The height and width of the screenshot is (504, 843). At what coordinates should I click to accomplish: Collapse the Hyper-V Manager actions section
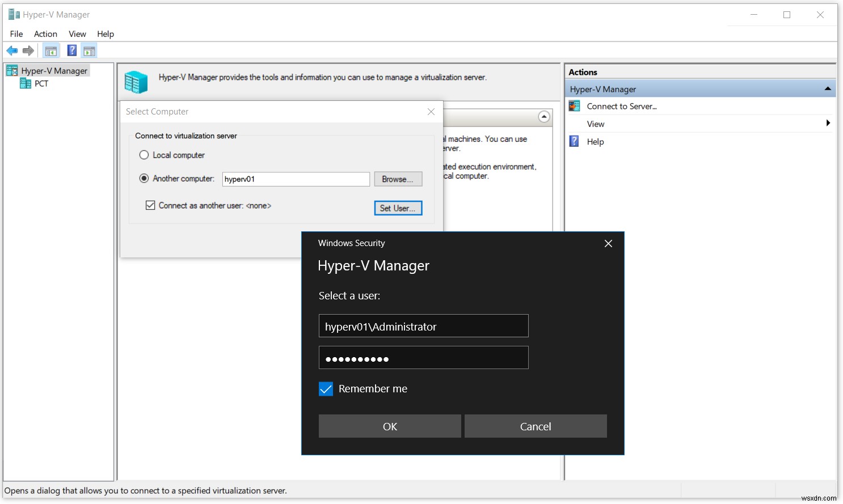tap(828, 88)
